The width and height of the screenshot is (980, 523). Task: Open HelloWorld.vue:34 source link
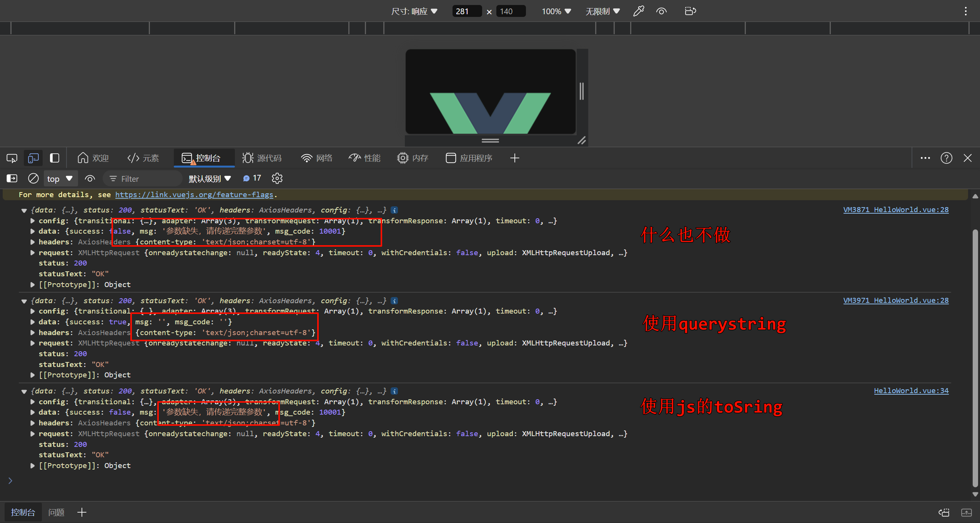(x=911, y=391)
